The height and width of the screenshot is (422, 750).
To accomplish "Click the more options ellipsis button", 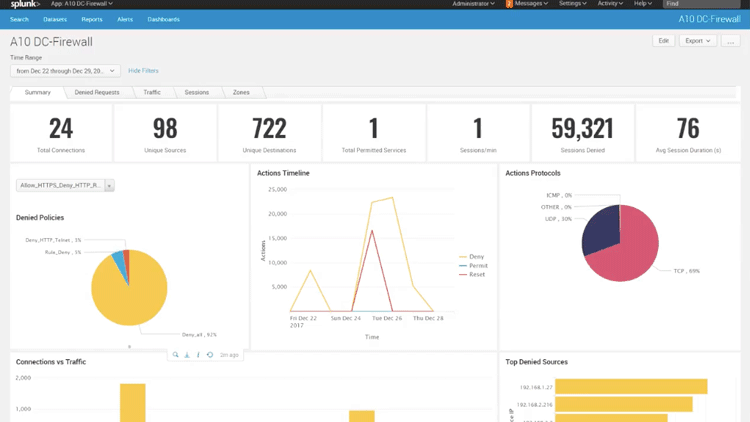I will [x=730, y=41].
